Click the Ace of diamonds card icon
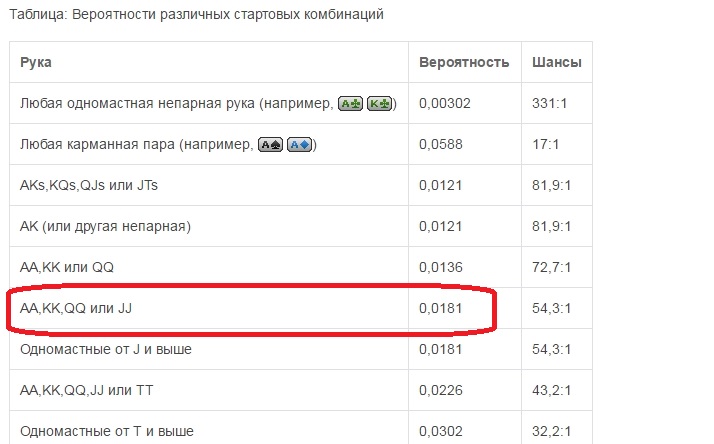The width and height of the screenshot is (714, 444). (300, 145)
